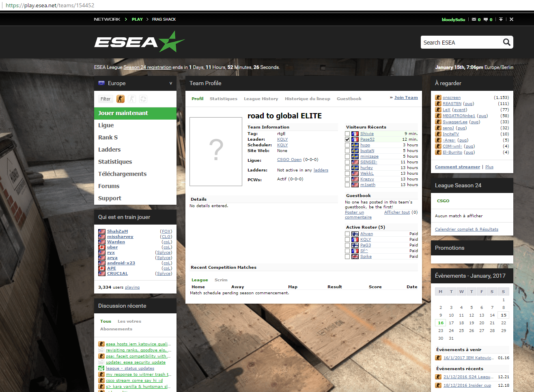Click the game icon beside S24 League event
This screenshot has width=534, height=392.
tap(438, 377)
